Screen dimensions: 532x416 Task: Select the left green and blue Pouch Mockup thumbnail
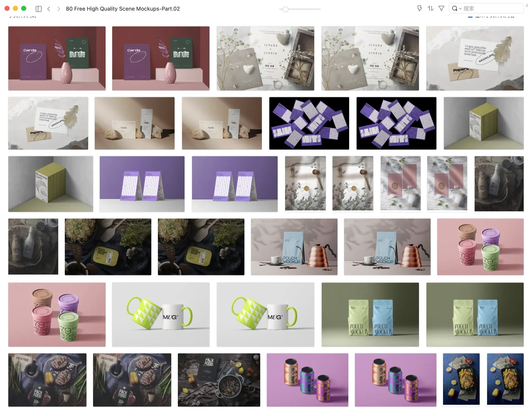[x=370, y=314]
